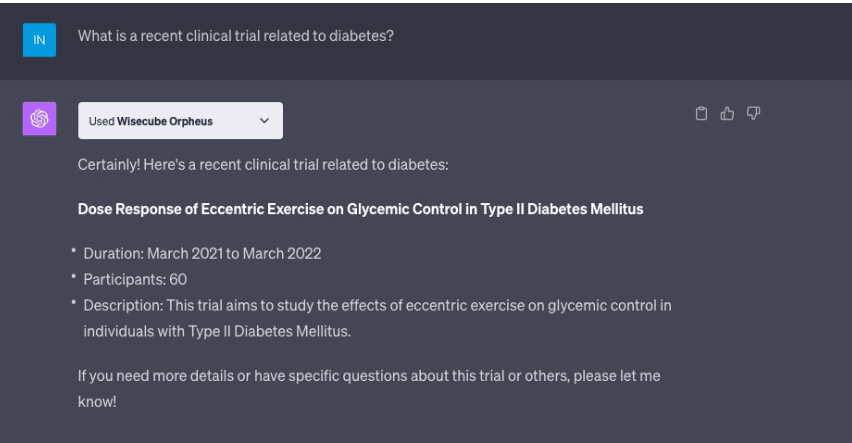Screen dimensions: 852x443
Task: Expand the Used Wisecube Orpheus chevron arrow
Action: 264,121
